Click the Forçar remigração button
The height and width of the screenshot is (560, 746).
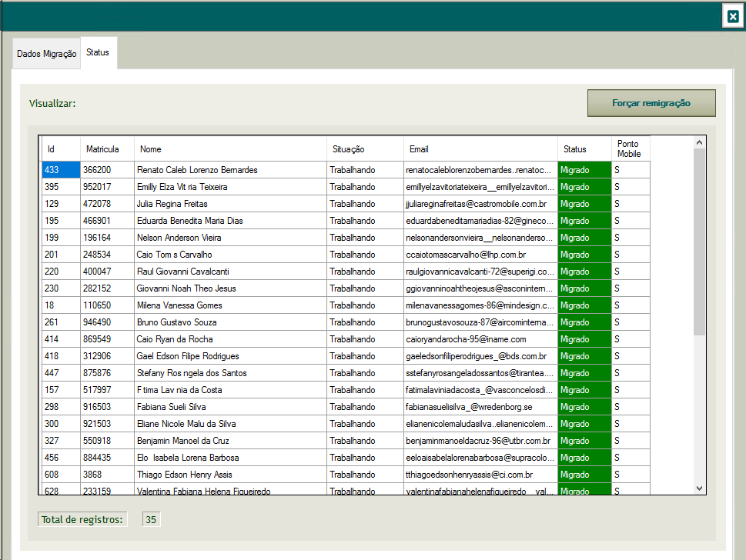(651, 103)
